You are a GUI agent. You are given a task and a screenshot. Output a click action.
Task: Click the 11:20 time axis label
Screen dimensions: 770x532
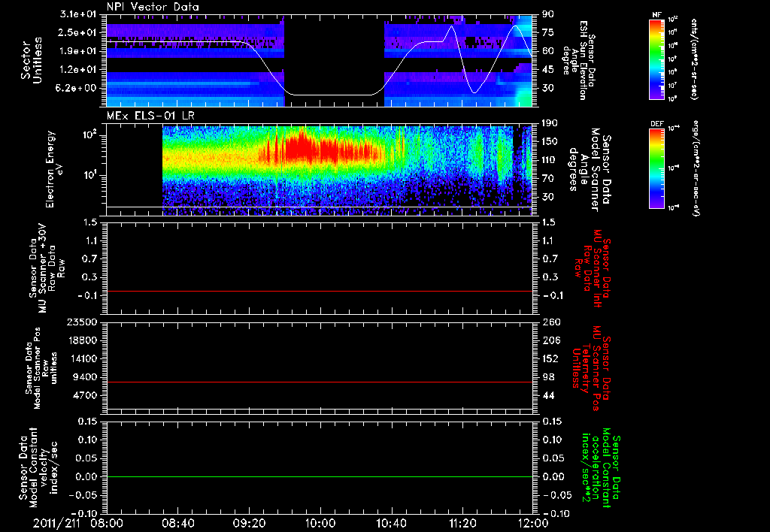coord(462,523)
